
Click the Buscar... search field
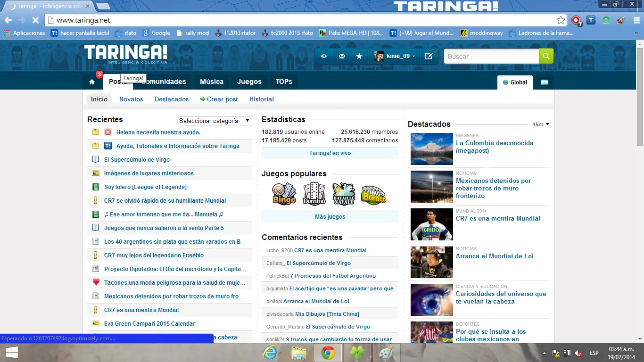(x=491, y=56)
